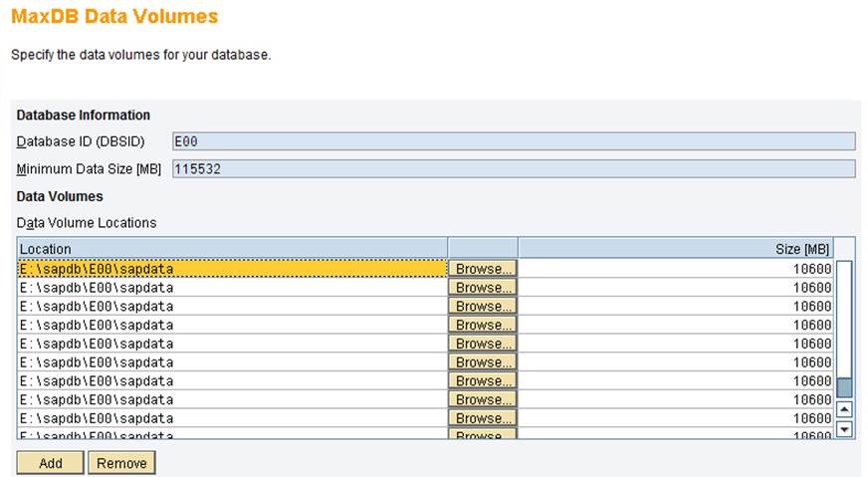Click the Database ID (DBSID) label
Image resolution: width=868 pixels, height=477 pixels.
81,141
